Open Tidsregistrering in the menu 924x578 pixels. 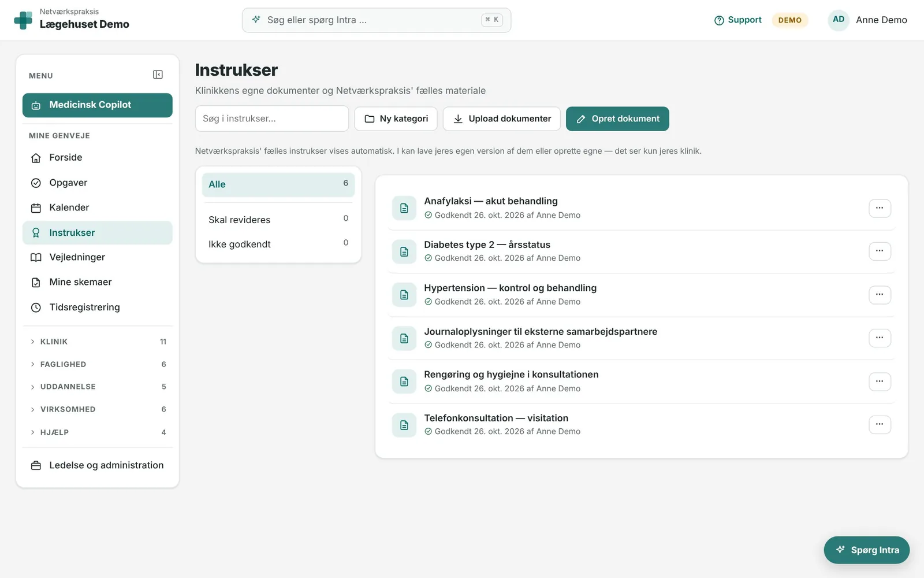pos(98,307)
